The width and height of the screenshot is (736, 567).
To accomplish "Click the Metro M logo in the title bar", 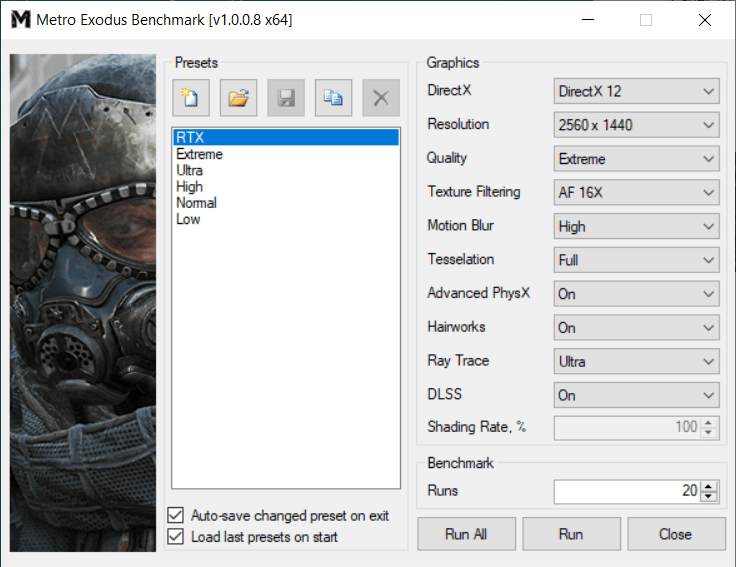I will [20, 20].
